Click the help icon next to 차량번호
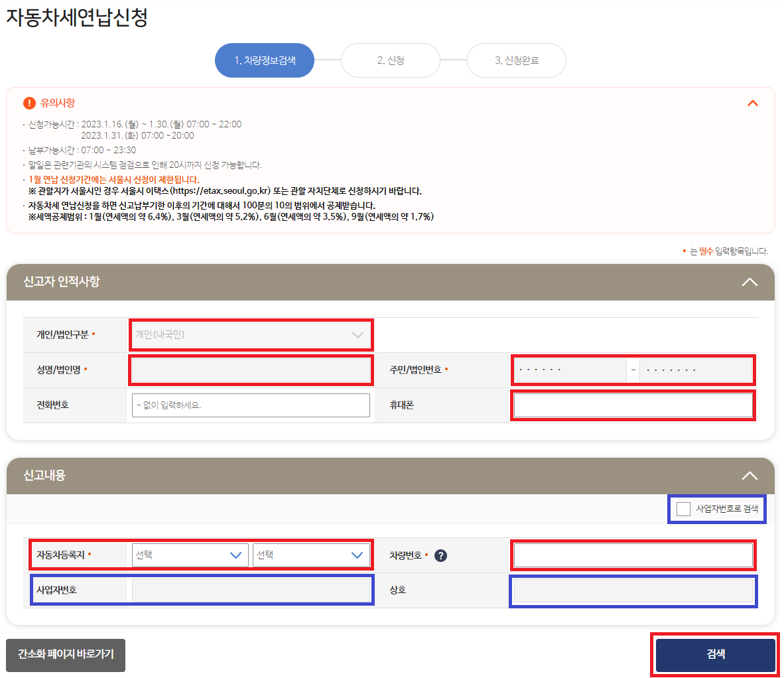Image resolution: width=784 pixels, height=678 pixels. (x=441, y=555)
